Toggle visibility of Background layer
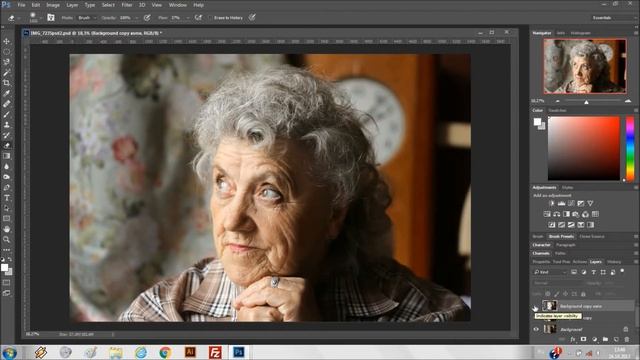Screen dimensions: 640x360 (536, 329)
